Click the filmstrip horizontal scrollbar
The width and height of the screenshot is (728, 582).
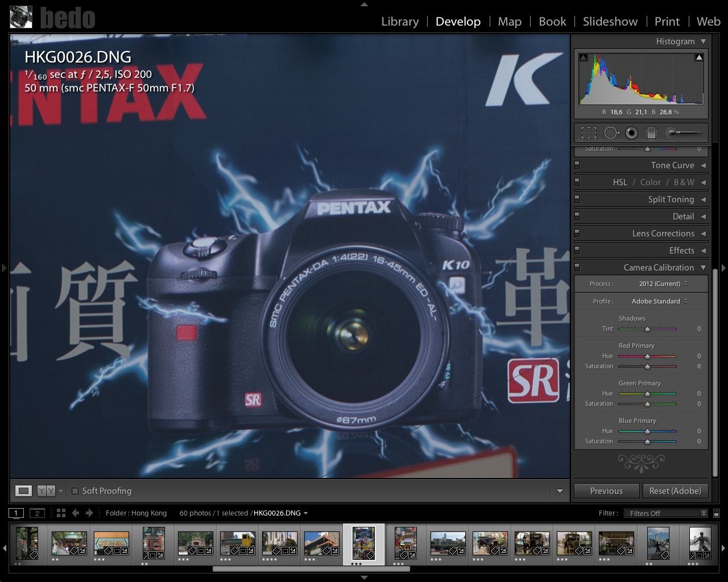point(311,568)
